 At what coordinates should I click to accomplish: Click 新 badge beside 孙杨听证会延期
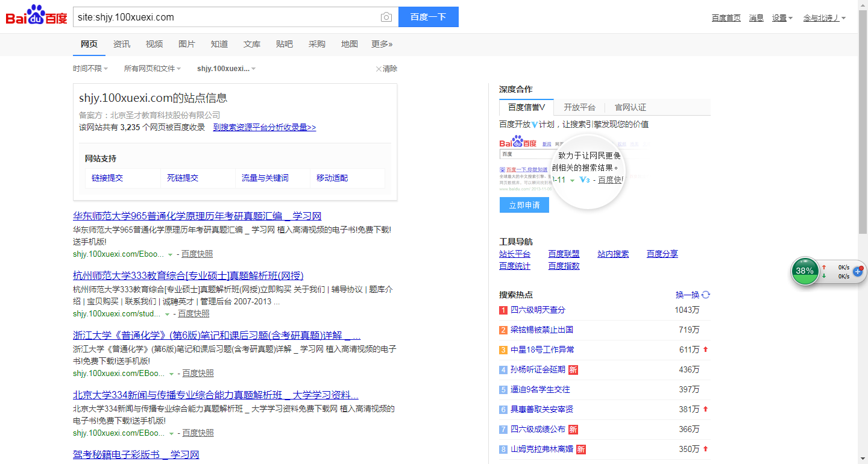click(573, 369)
